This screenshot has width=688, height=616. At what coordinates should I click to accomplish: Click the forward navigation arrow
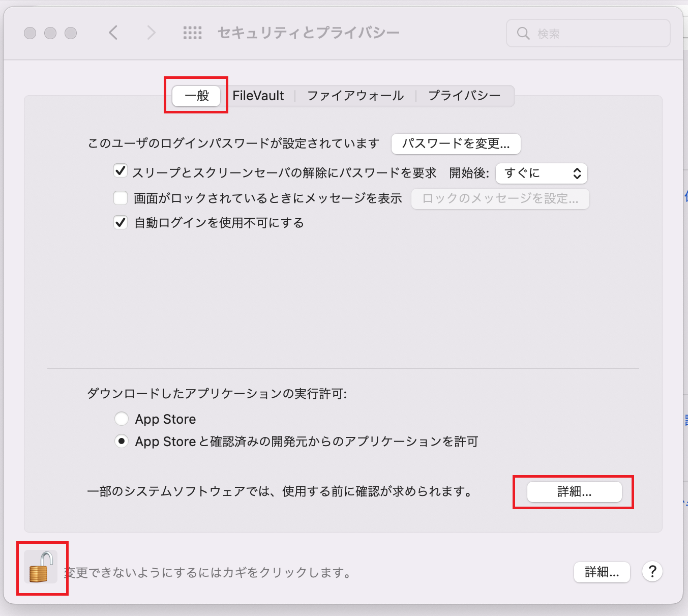click(x=151, y=33)
